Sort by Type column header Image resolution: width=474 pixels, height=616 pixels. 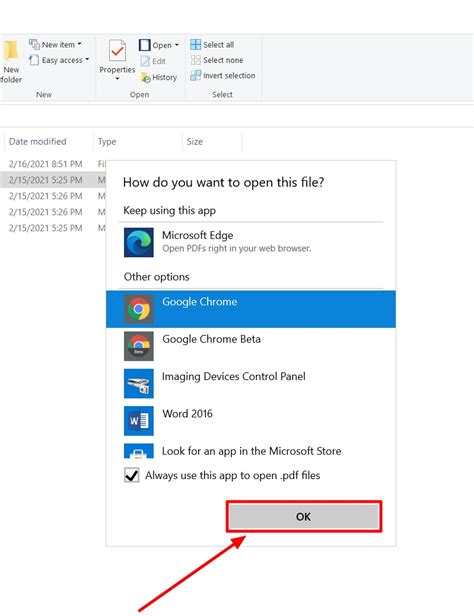tap(107, 141)
